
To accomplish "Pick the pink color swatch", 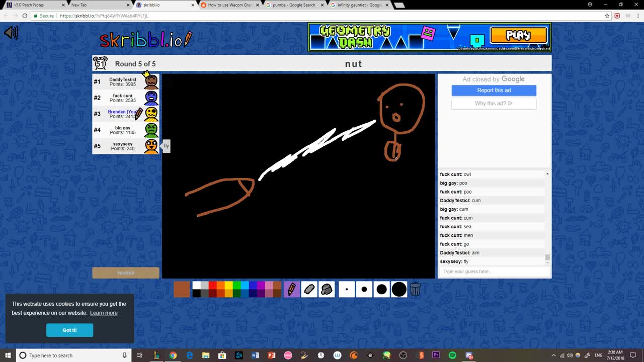I will [x=269, y=285].
